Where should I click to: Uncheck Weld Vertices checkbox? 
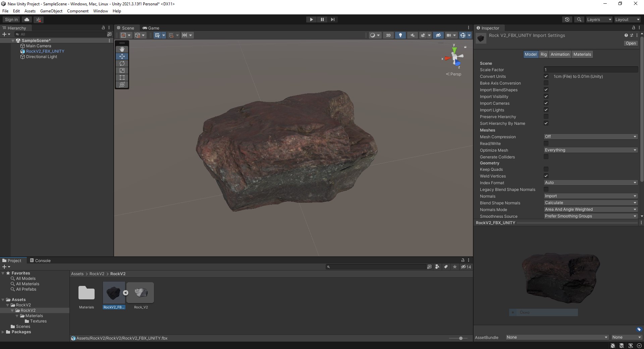click(546, 176)
